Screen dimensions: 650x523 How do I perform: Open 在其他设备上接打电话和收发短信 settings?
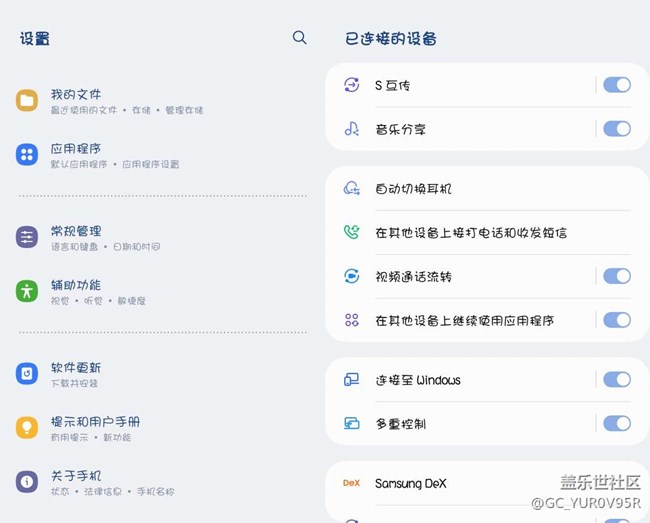click(471, 232)
